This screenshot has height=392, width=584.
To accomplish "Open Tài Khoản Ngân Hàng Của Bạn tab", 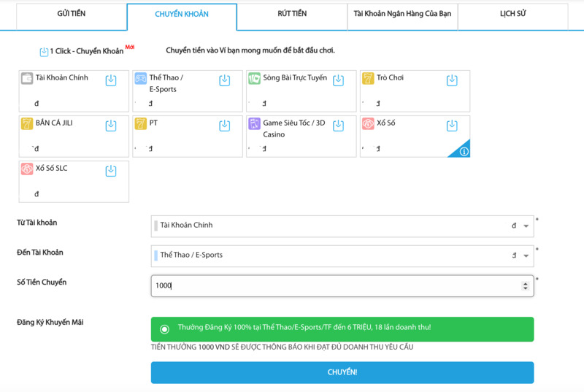I will click(x=402, y=15).
